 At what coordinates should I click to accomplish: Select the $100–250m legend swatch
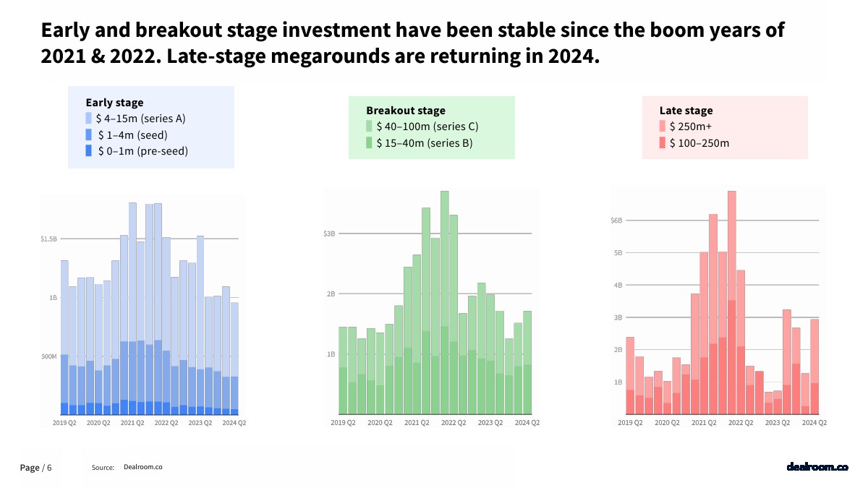point(663,142)
